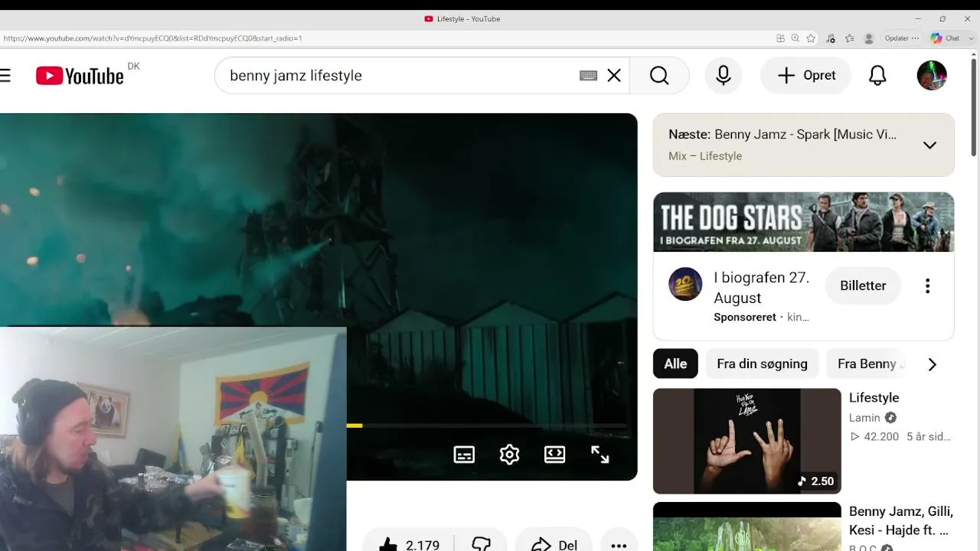Toggle theater mode on the player
The width and height of the screenshot is (980, 551).
coord(554,455)
